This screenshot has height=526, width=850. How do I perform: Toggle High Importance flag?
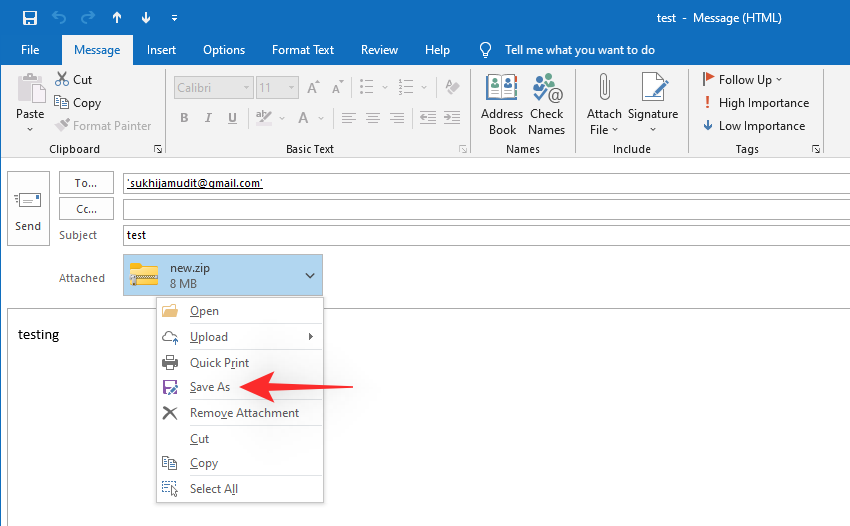pyautogui.click(x=755, y=103)
